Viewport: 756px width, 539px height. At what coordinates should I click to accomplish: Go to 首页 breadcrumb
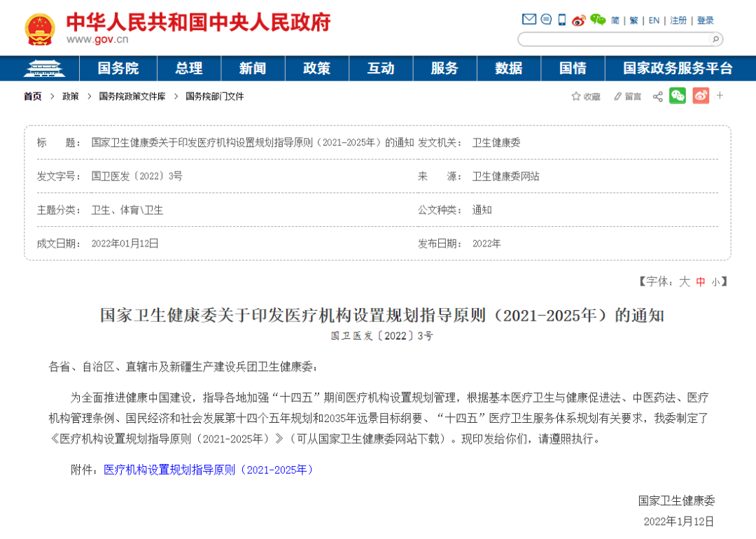click(x=33, y=97)
